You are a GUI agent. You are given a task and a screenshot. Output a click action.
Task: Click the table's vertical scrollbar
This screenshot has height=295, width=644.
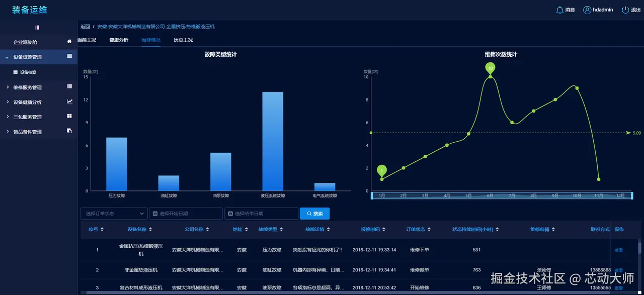point(639,249)
